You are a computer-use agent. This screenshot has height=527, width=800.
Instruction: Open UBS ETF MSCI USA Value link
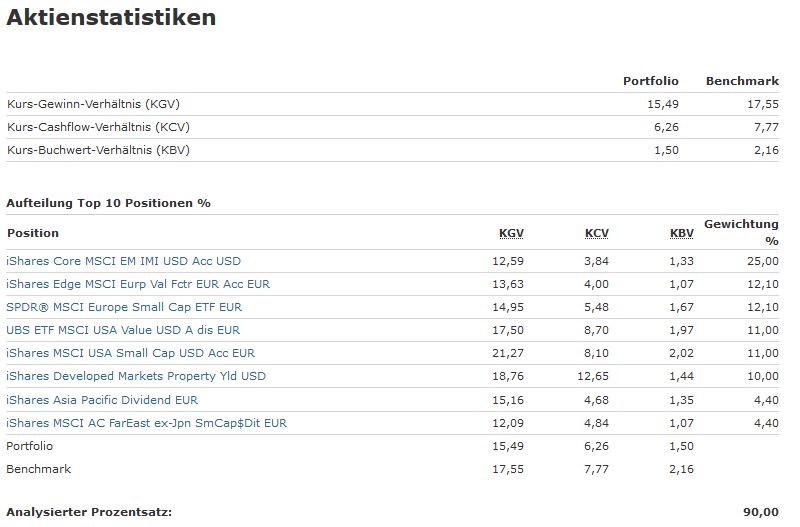point(123,330)
